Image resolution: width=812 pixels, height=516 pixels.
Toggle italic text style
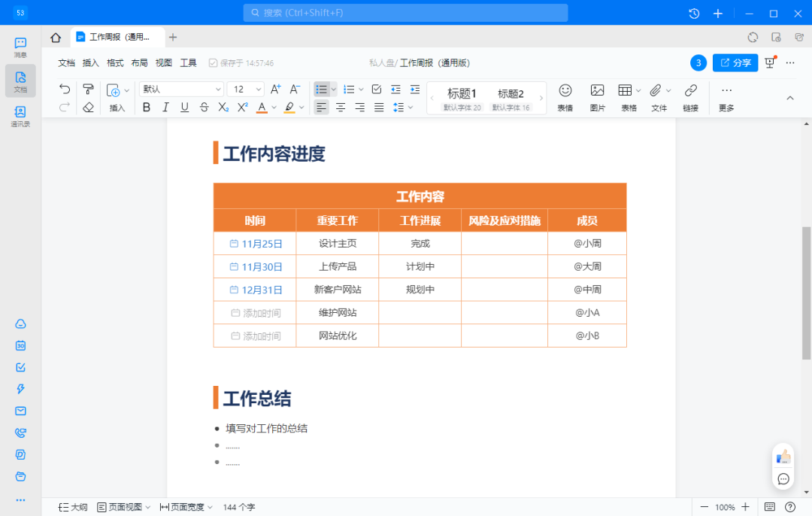pos(165,108)
